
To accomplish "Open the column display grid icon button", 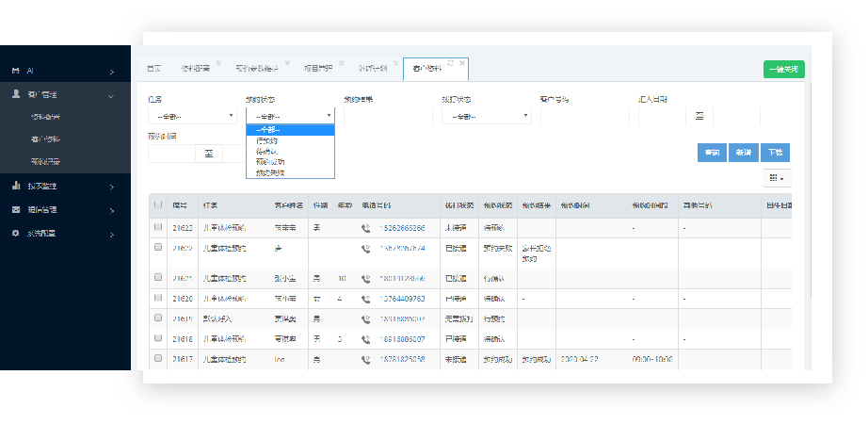I will [777, 177].
